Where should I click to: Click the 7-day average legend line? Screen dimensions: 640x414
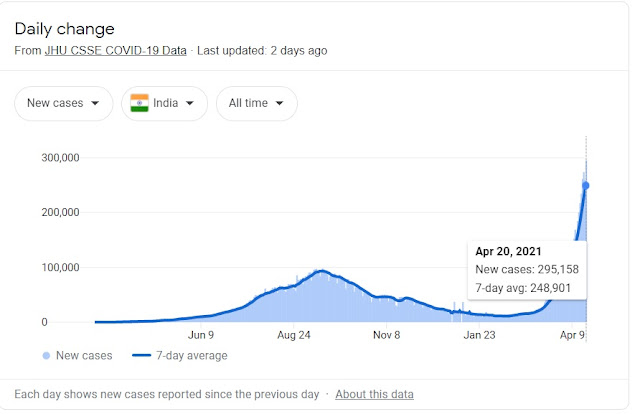pos(142,356)
